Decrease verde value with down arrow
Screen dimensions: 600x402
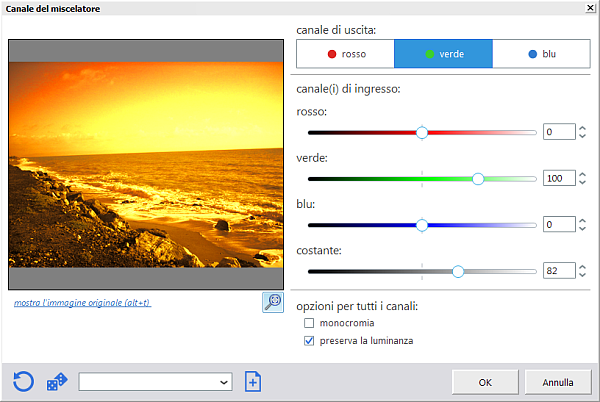[x=583, y=183]
